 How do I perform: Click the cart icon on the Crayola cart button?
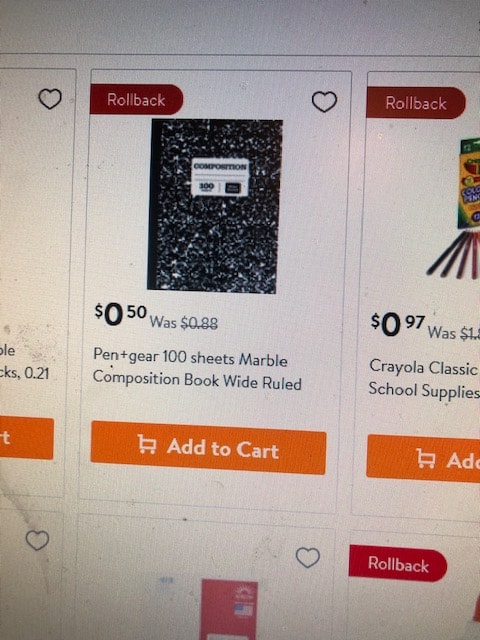pyautogui.click(x=426, y=458)
